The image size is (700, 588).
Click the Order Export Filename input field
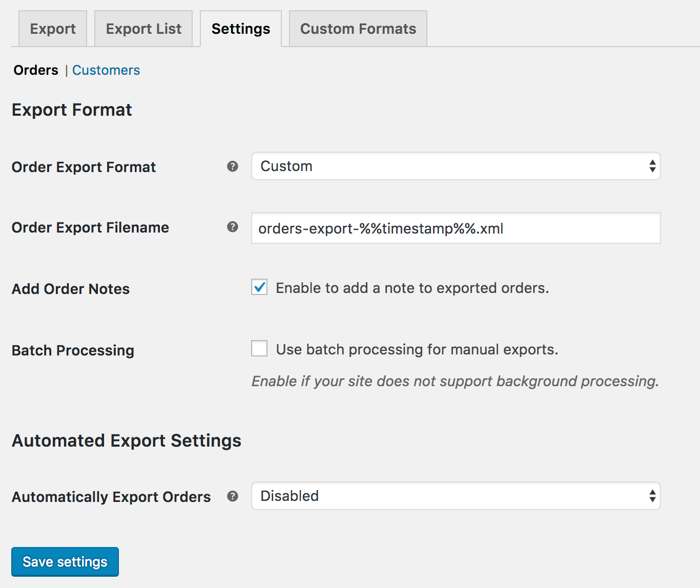[456, 228]
